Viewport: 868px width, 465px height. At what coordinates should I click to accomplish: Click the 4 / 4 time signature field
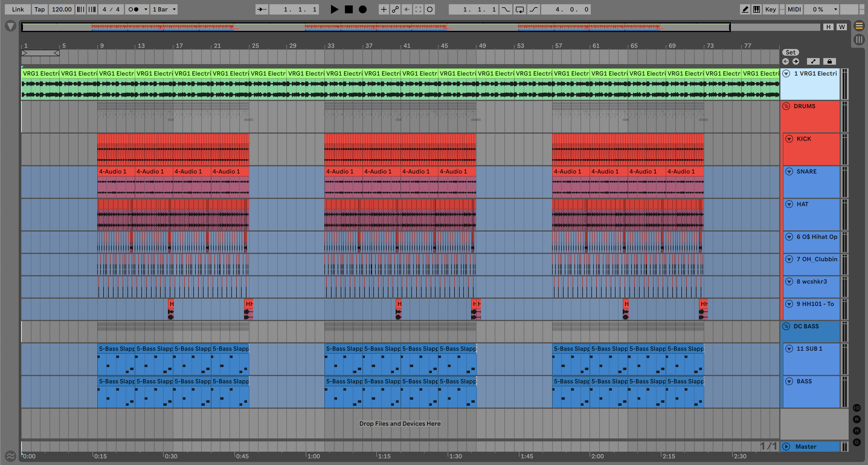[x=111, y=9]
